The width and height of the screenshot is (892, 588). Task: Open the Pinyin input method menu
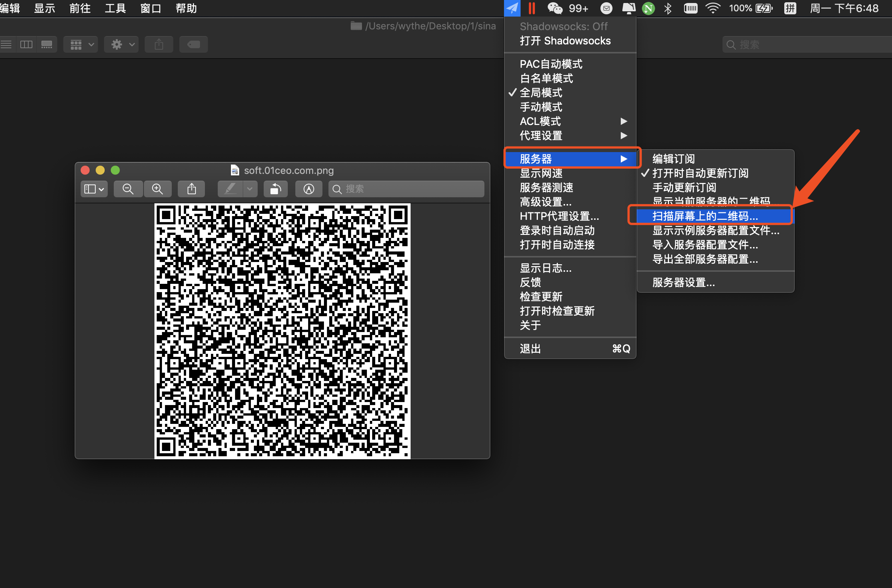tap(790, 8)
